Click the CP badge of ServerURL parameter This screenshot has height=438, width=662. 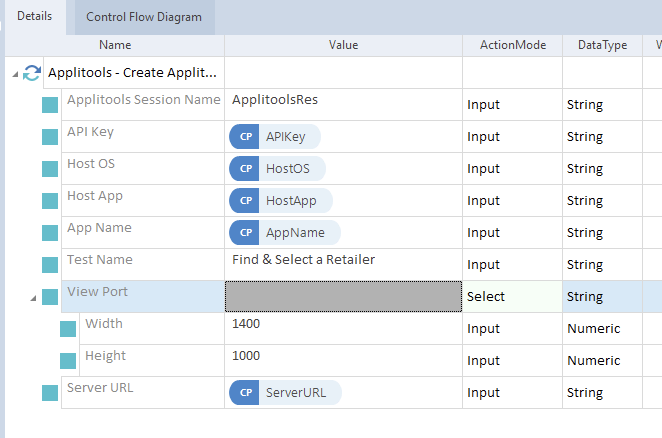(x=244, y=392)
